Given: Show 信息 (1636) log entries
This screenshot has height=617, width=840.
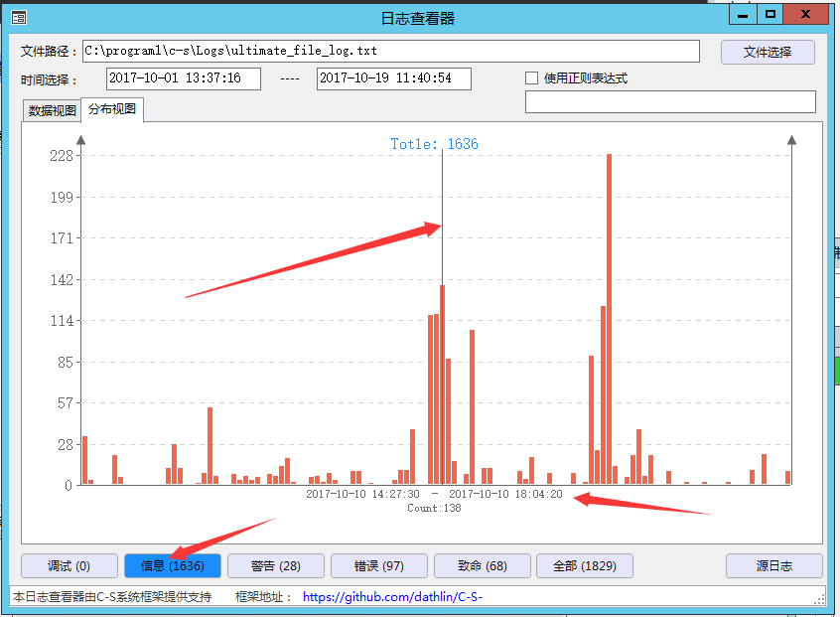Looking at the screenshot, I should tap(173, 566).
